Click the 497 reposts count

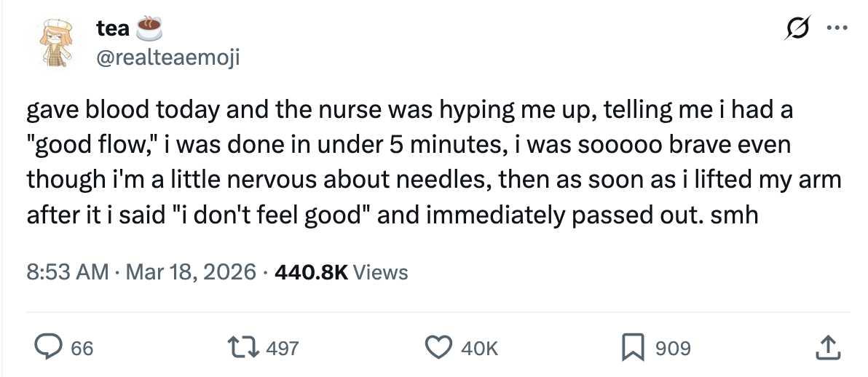click(x=283, y=349)
